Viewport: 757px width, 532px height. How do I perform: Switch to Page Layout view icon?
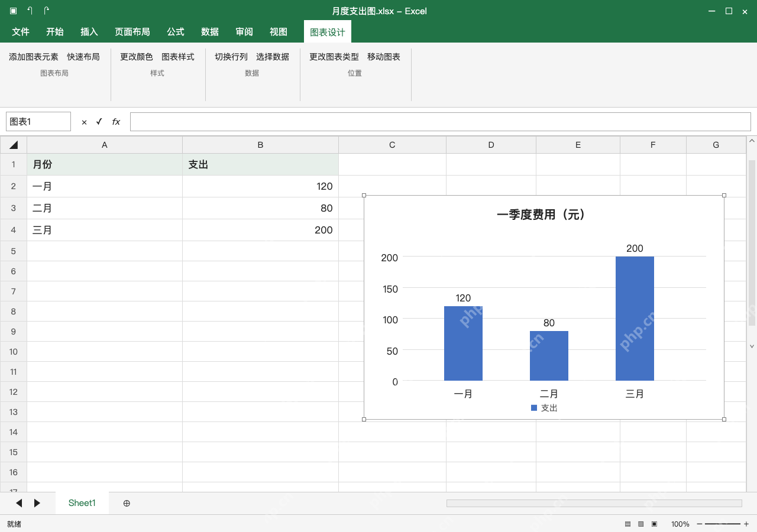click(x=641, y=524)
